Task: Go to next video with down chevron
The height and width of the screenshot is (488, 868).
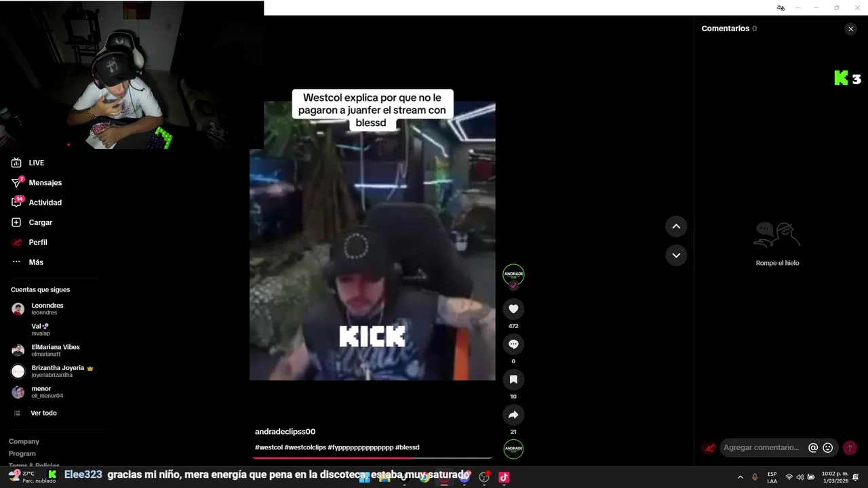Action: click(676, 256)
